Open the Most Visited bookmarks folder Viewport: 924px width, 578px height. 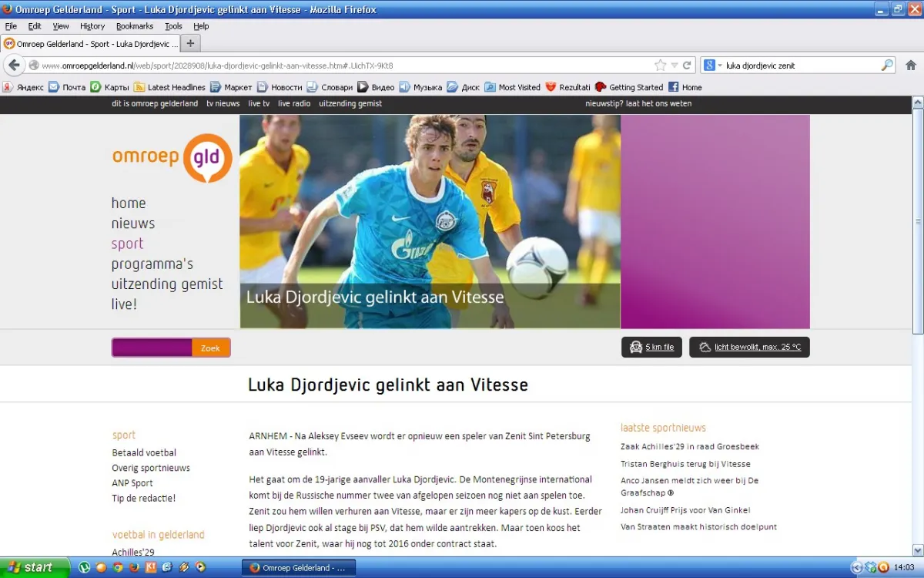point(513,87)
